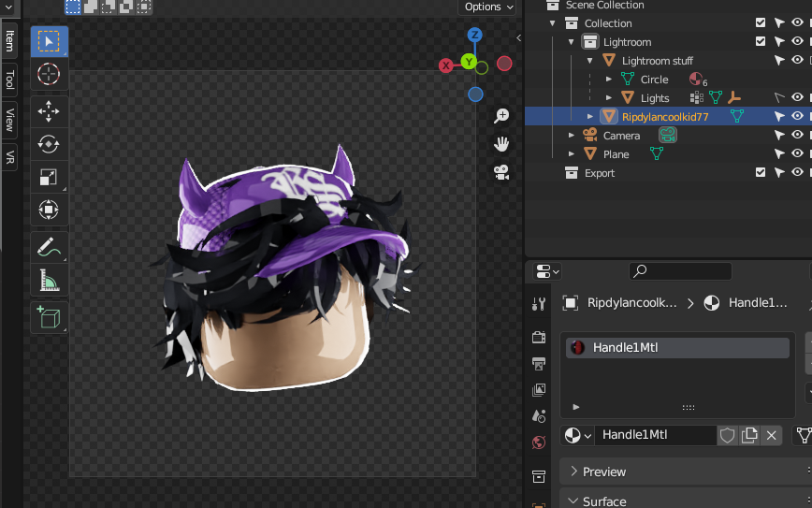
Task: Open the Collection properties tab icon
Action: [539, 476]
